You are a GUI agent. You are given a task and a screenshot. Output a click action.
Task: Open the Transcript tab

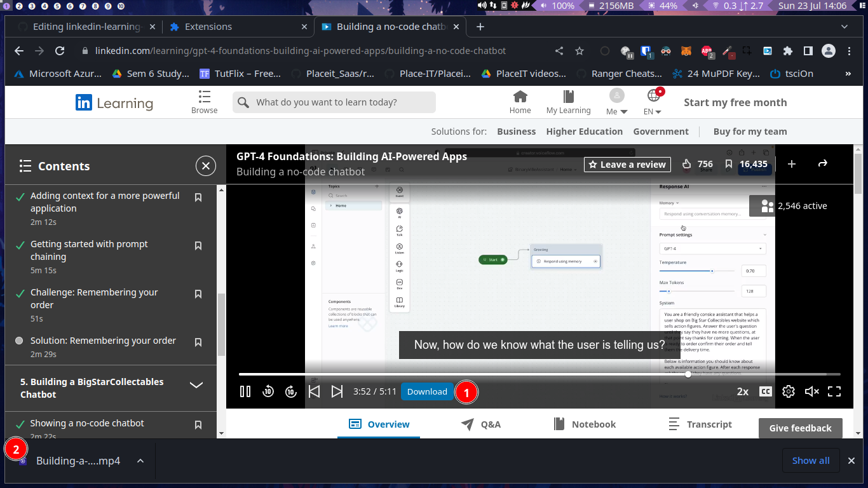700,424
